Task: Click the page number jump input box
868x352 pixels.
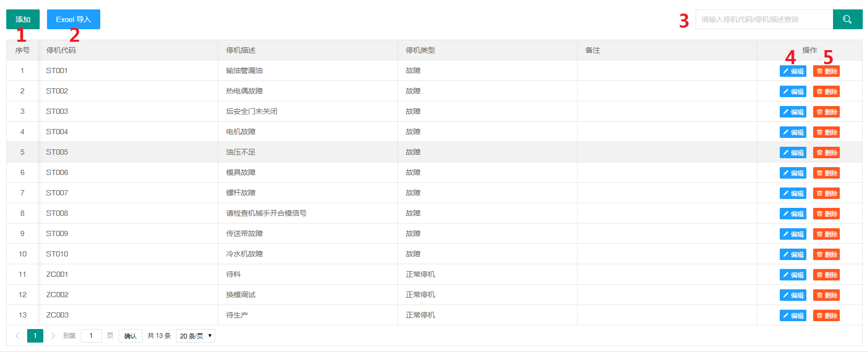Action: click(x=91, y=336)
